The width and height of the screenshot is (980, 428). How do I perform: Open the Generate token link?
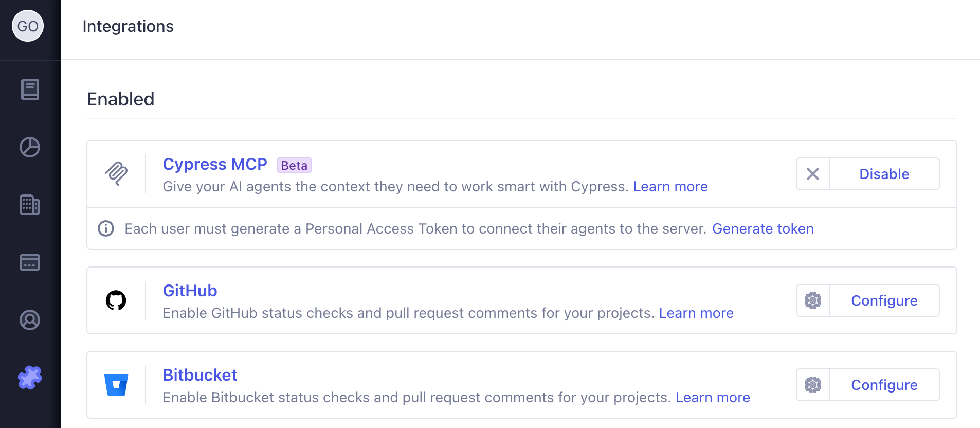pos(763,228)
